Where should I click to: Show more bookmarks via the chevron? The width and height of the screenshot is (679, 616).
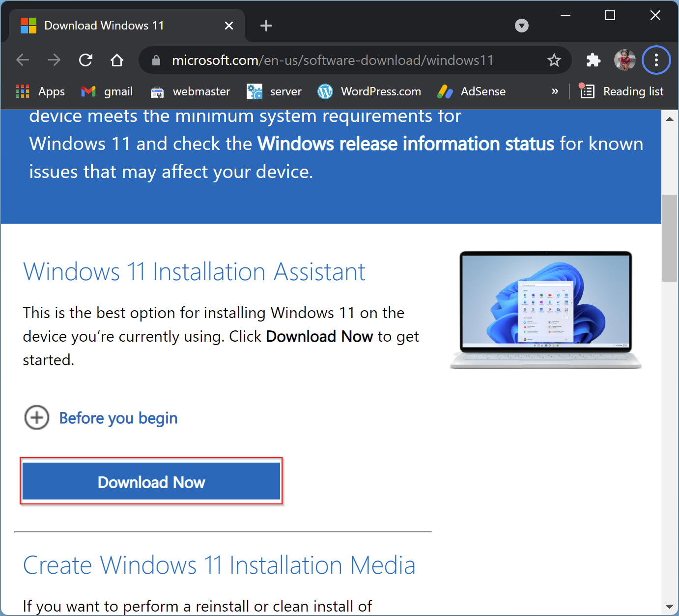tap(555, 91)
